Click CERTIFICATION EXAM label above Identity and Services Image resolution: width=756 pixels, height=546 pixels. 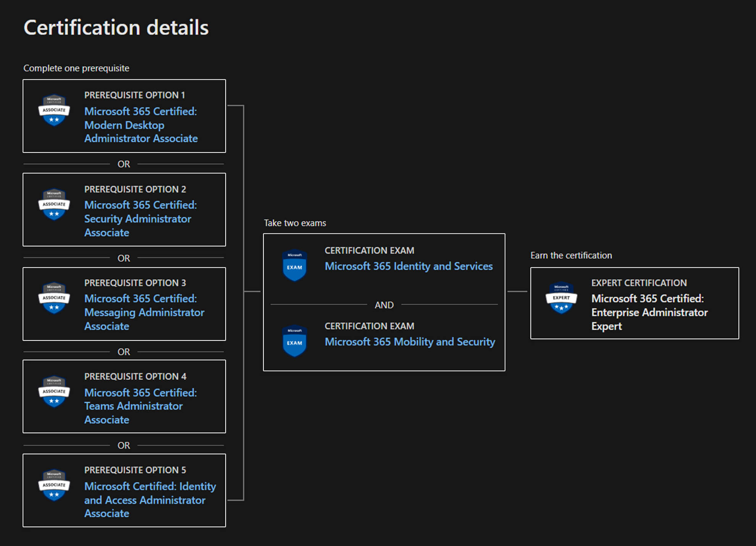coord(369,250)
